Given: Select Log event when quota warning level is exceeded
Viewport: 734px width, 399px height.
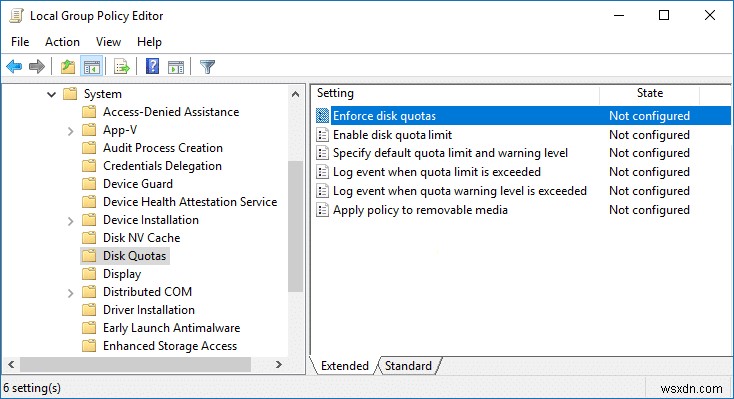Looking at the screenshot, I should pyautogui.click(x=460, y=191).
